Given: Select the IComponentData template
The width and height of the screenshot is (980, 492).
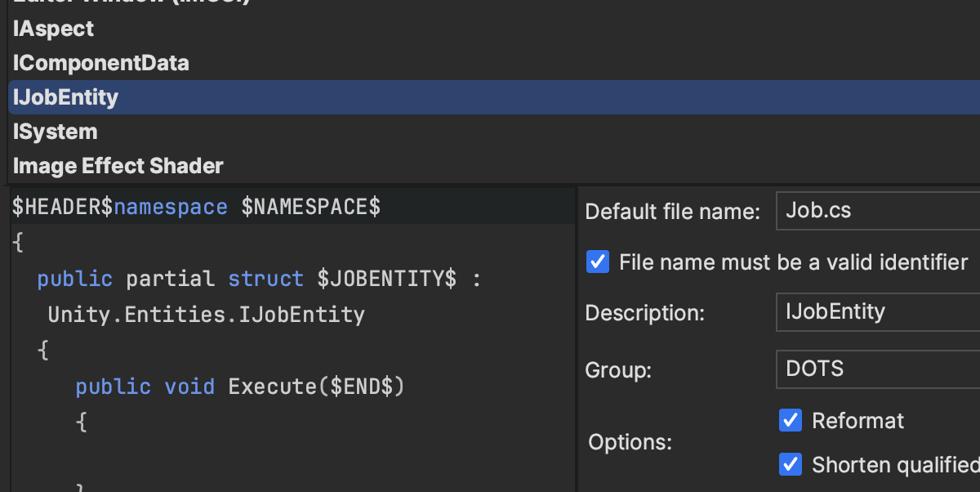Looking at the screenshot, I should pyautogui.click(x=100, y=63).
